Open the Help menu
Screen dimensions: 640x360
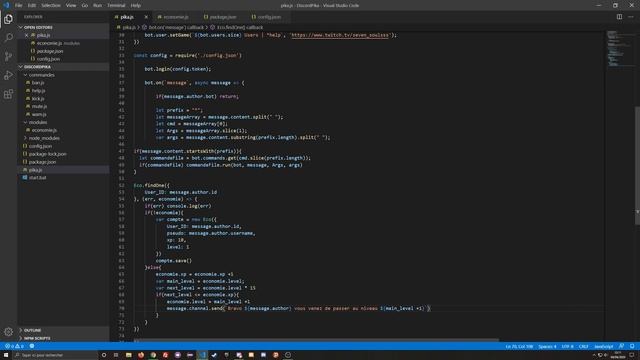click(136, 5)
